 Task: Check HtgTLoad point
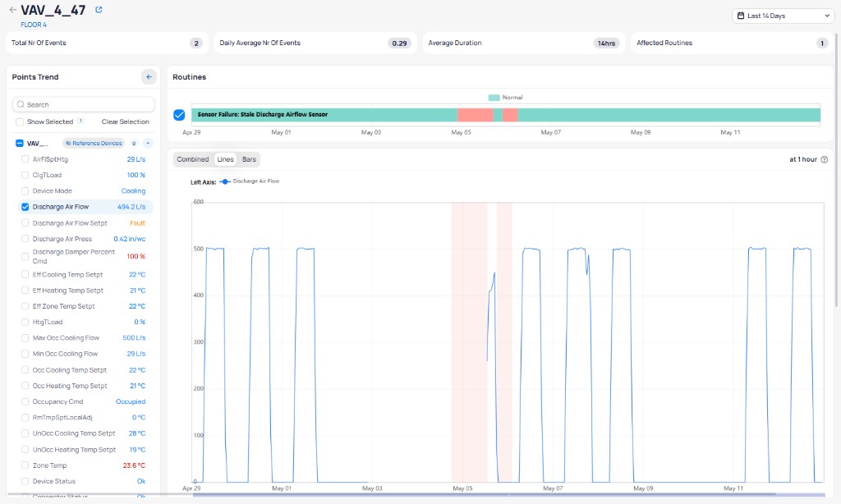25,323
